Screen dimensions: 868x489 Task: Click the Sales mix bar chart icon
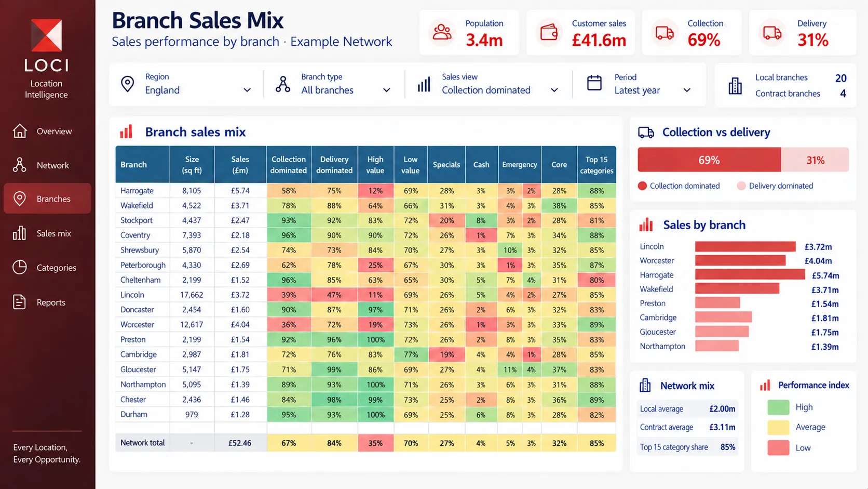(20, 233)
